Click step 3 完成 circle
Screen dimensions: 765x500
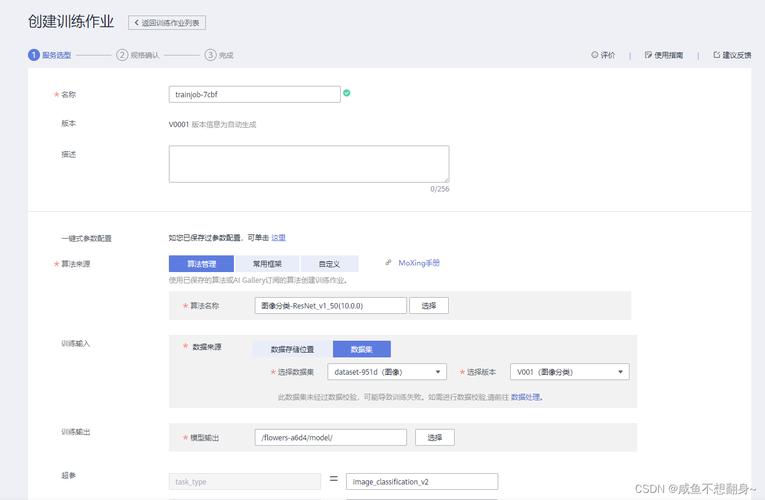click(210, 56)
